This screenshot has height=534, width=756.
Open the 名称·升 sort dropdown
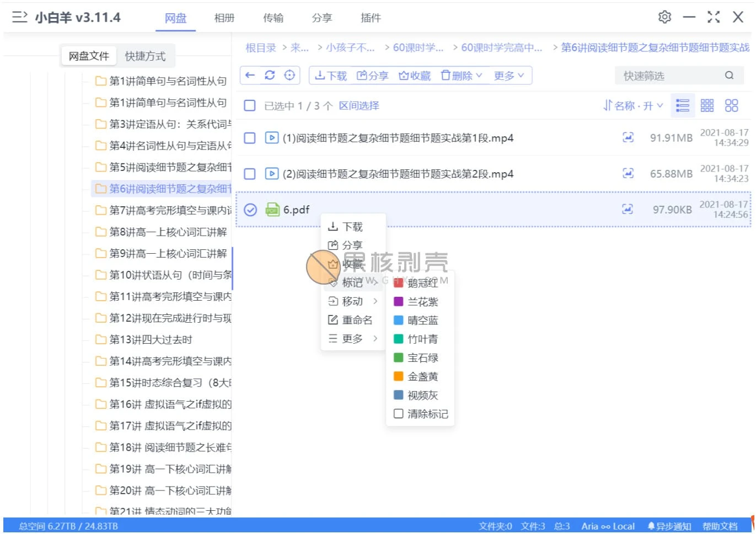coord(633,105)
